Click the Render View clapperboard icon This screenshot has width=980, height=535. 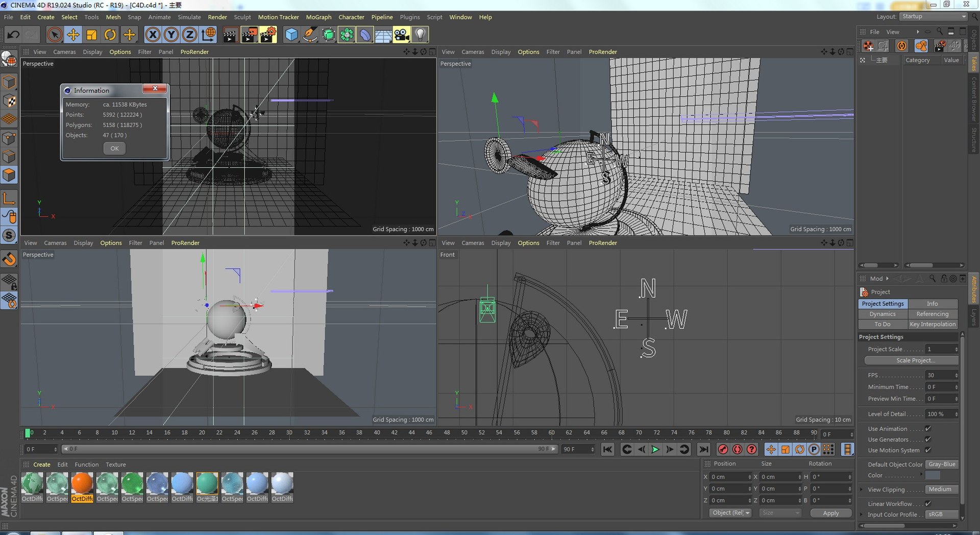point(230,35)
